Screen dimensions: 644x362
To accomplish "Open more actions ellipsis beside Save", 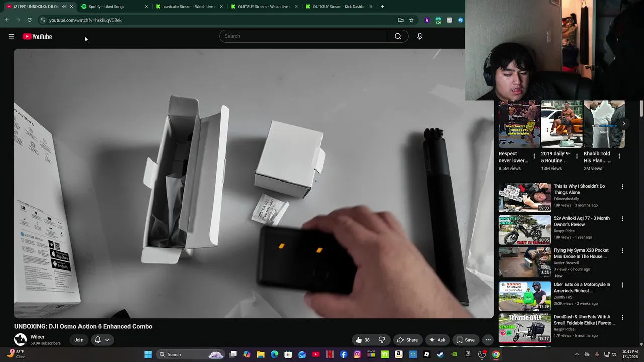I will [488, 340].
